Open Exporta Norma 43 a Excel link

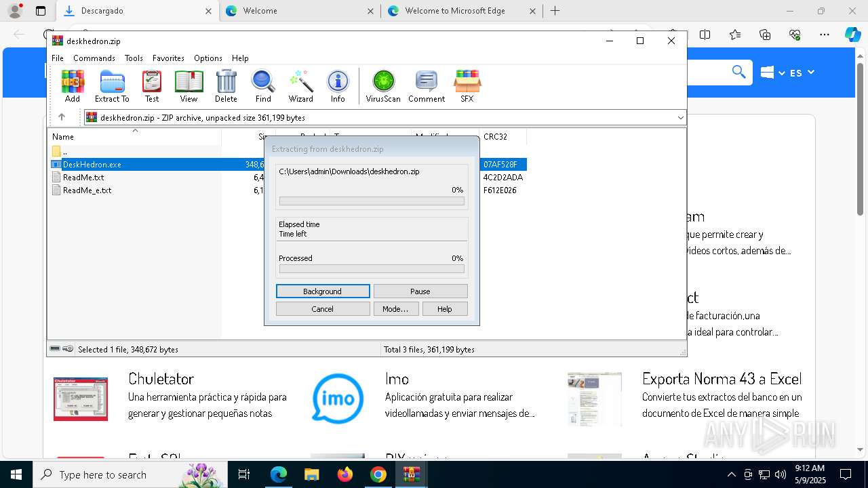pos(722,378)
